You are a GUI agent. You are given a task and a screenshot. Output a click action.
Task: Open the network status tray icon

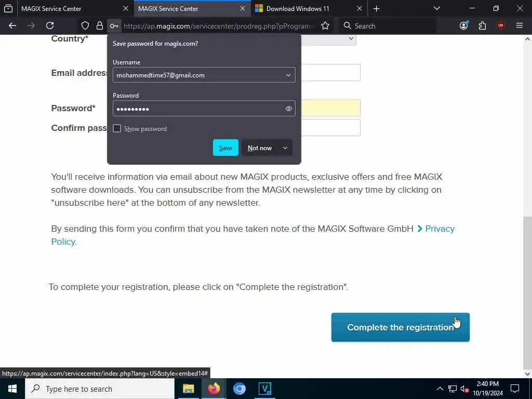[453, 389]
